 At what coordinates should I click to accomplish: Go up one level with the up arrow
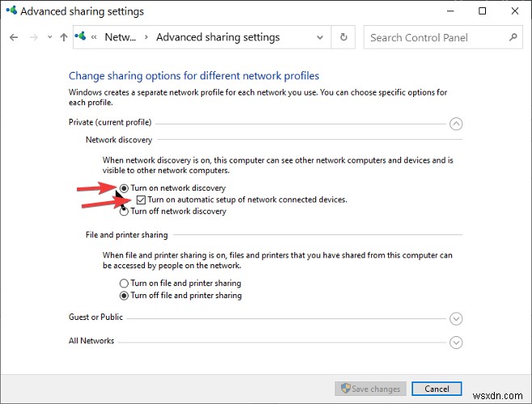tap(64, 37)
